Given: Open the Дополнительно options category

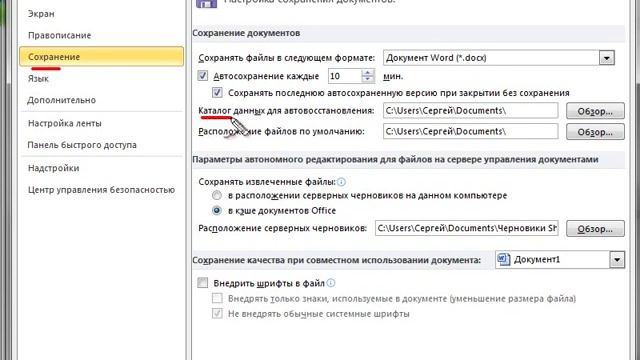Looking at the screenshot, I should point(61,100).
